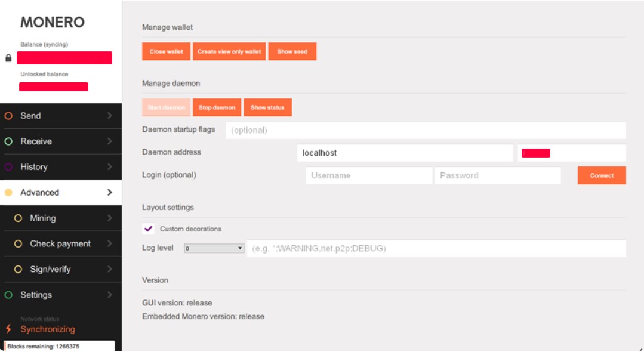Click the redacted Unlocked balance value
644x352 pixels.
54,87
